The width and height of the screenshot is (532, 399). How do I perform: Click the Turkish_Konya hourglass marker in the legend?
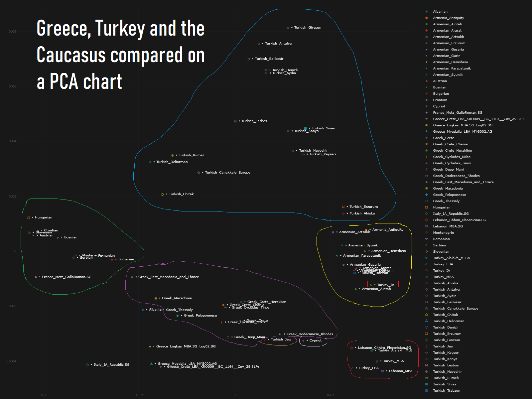coord(427,359)
